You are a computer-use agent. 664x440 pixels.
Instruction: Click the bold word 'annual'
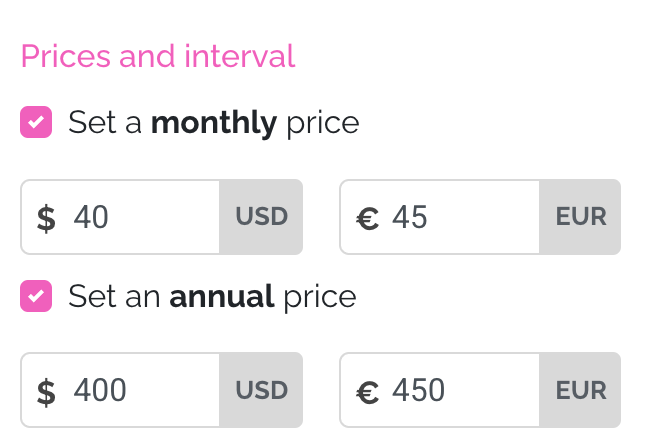(221, 296)
